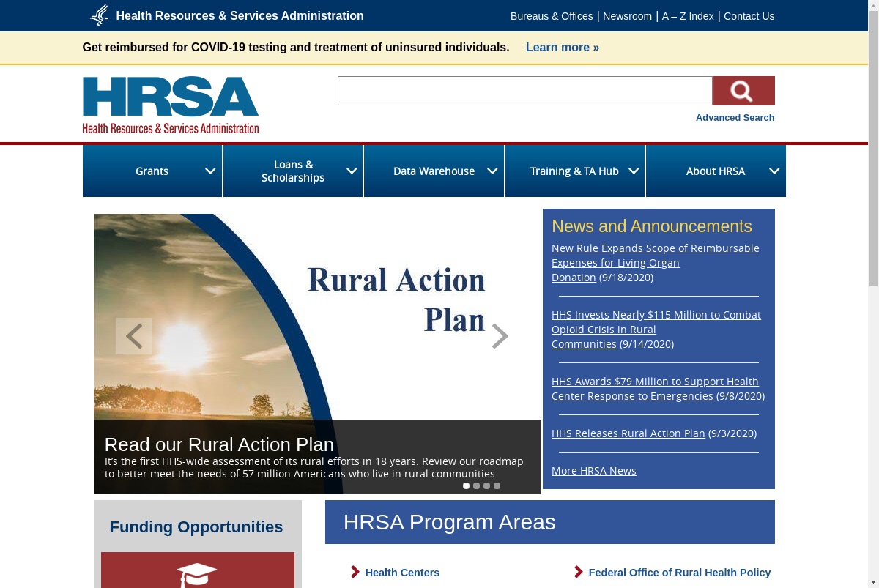The width and height of the screenshot is (879, 588).
Task: Go to previous carousel slide arrow
Action: (134, 336)
